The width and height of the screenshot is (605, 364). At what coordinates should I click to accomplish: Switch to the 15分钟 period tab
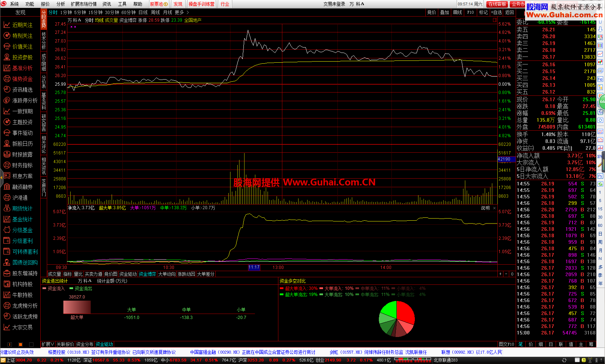pyautogui.click(x=95, y=12)
